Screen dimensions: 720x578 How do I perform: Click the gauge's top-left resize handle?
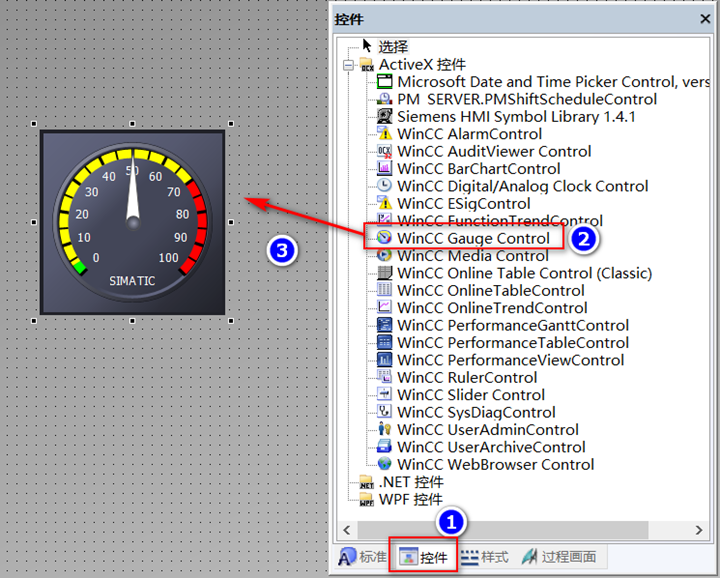click(34, 123)
